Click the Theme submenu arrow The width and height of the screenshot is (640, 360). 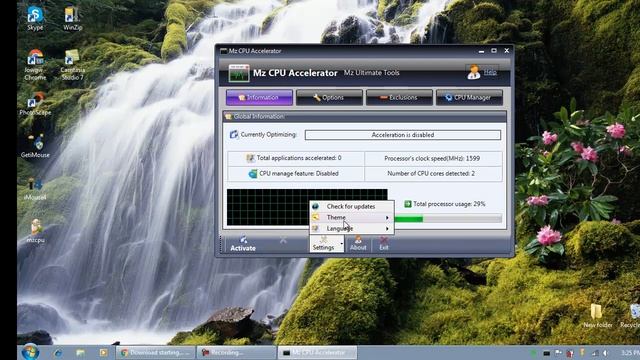point(387,218)
